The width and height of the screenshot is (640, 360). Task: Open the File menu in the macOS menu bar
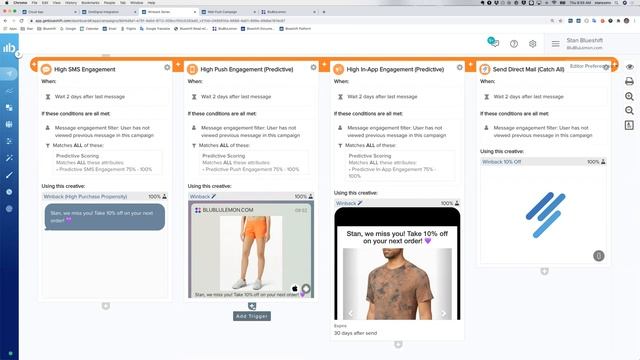[x=34, y=2]
